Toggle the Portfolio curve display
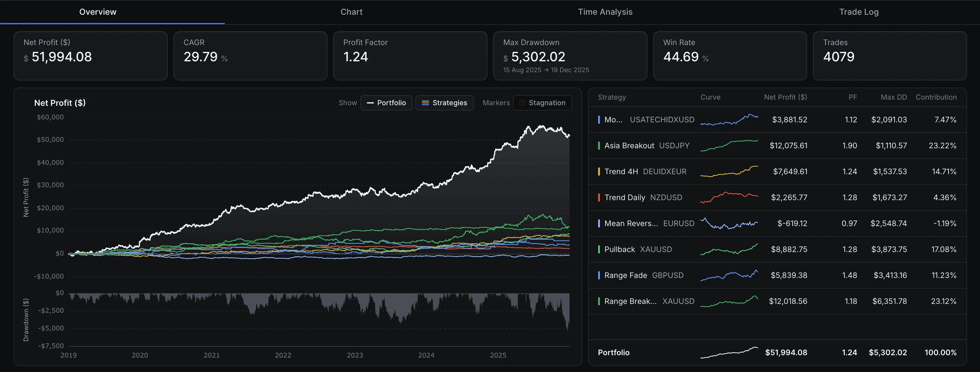Viewport: 980px width, 372px height. point(386,103)
